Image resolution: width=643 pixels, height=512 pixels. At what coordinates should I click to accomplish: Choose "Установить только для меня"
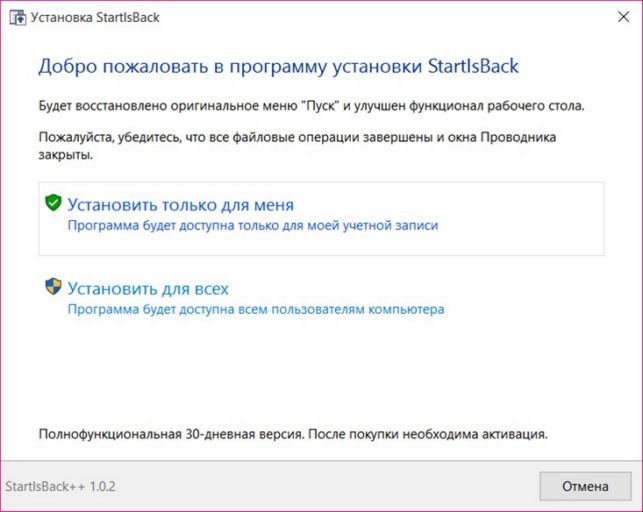tap(321, 218)
